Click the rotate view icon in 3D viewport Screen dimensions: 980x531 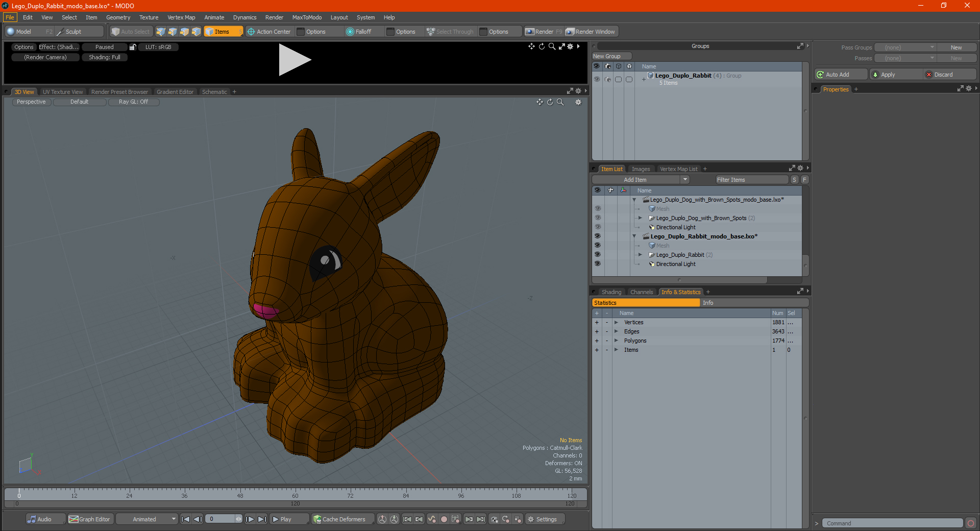tap(550, 102)
